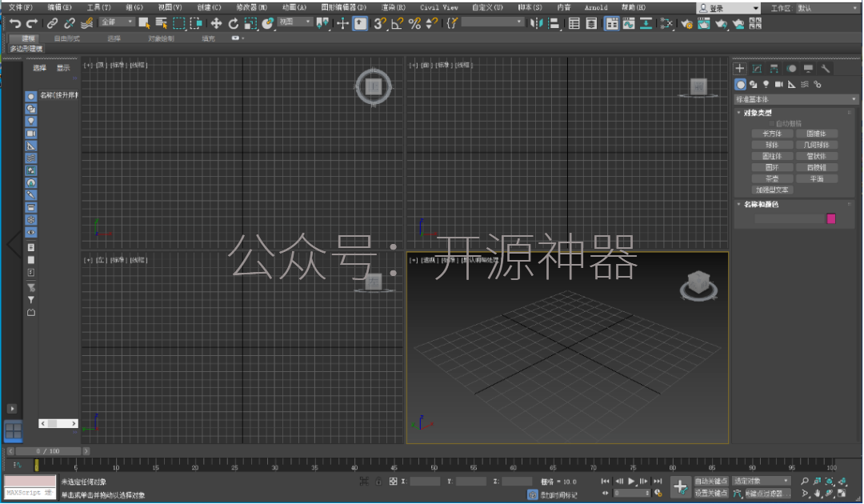
Task: Click the Bind to Space Warp tool
Action: click(86, 23)
